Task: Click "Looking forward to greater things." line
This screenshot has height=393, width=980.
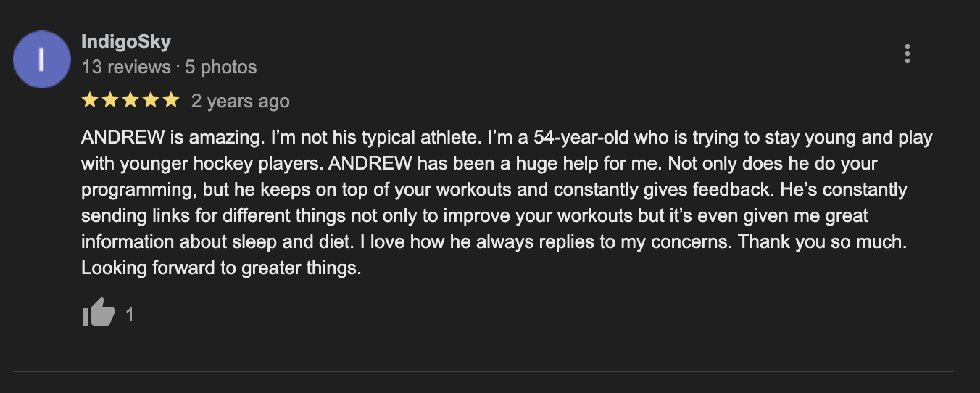Action: pos(221,268)
